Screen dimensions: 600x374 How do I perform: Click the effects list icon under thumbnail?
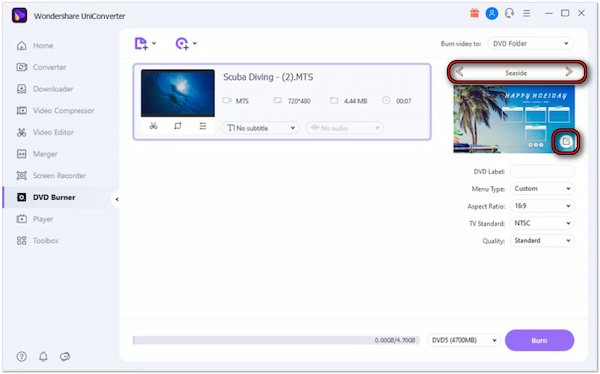pyautogui.click(x=203, y=126)
